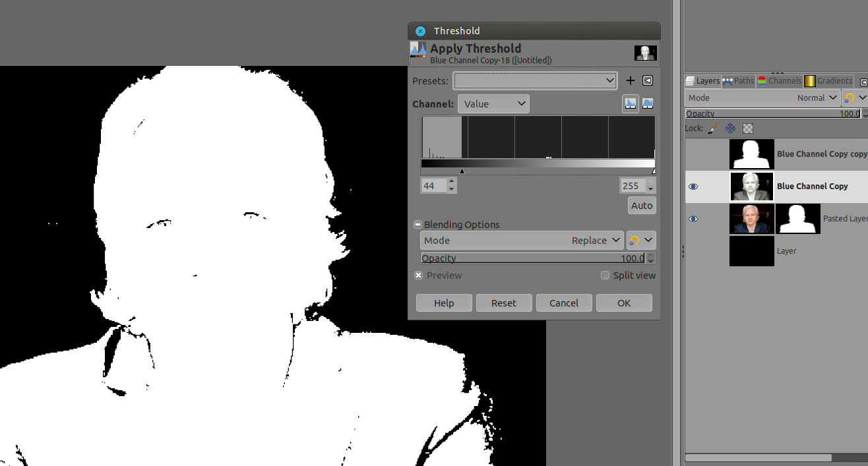The width and height of the screenshot is (868, 466).
Task: Click the Help button
Action: click(444, 303)
